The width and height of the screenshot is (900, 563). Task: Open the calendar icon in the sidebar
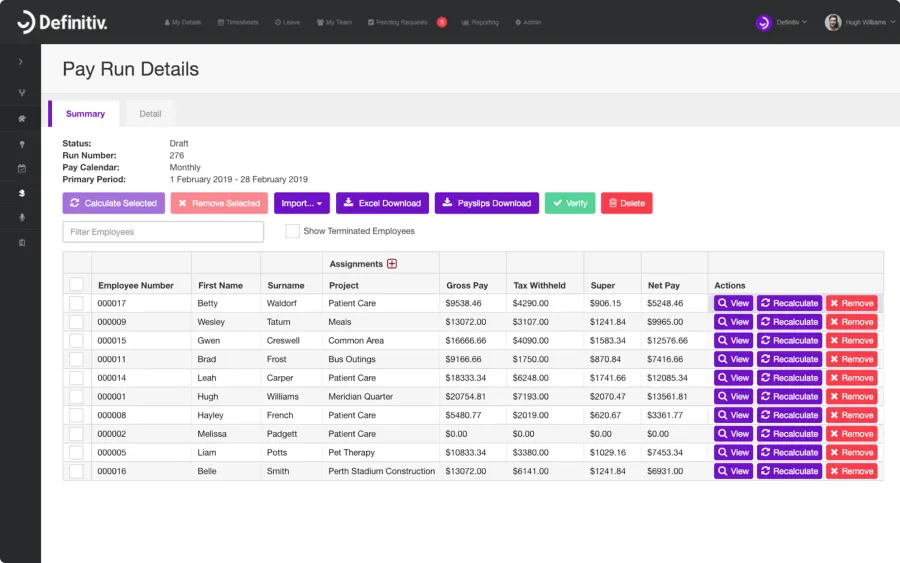(x=22, y=169)
